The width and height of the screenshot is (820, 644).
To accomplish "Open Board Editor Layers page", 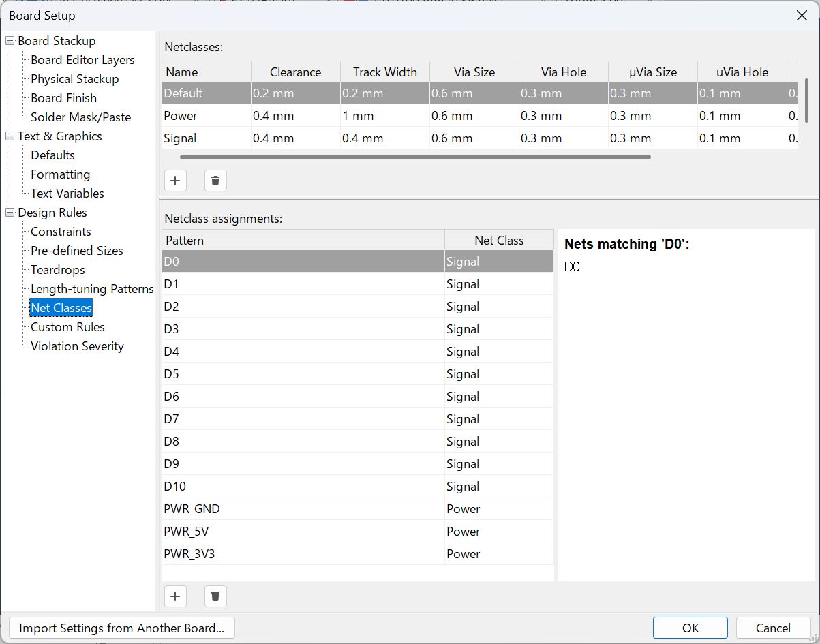I will click(x=82, y=60).
